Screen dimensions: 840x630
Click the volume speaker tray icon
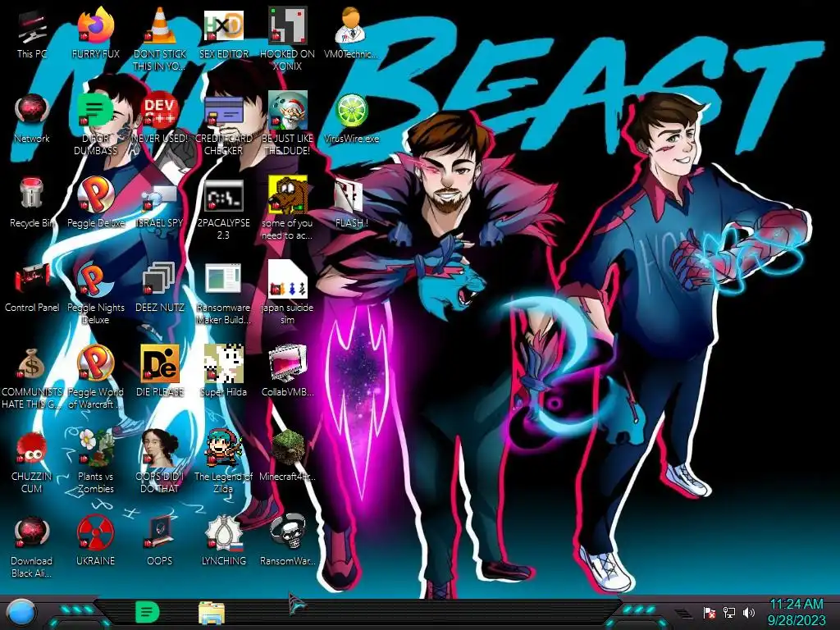[x=748, y=612]
